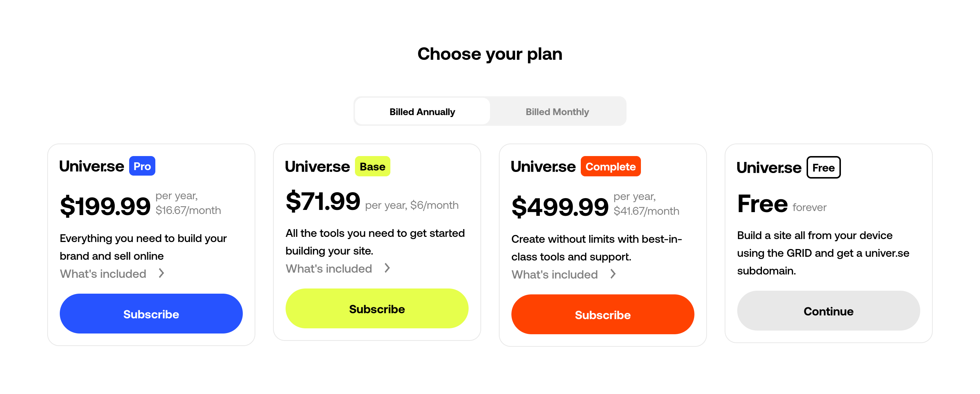This screenshot has width=980, height=394.
Task: Expand What's included chevron for Base plan
Action: coord(387,268)
